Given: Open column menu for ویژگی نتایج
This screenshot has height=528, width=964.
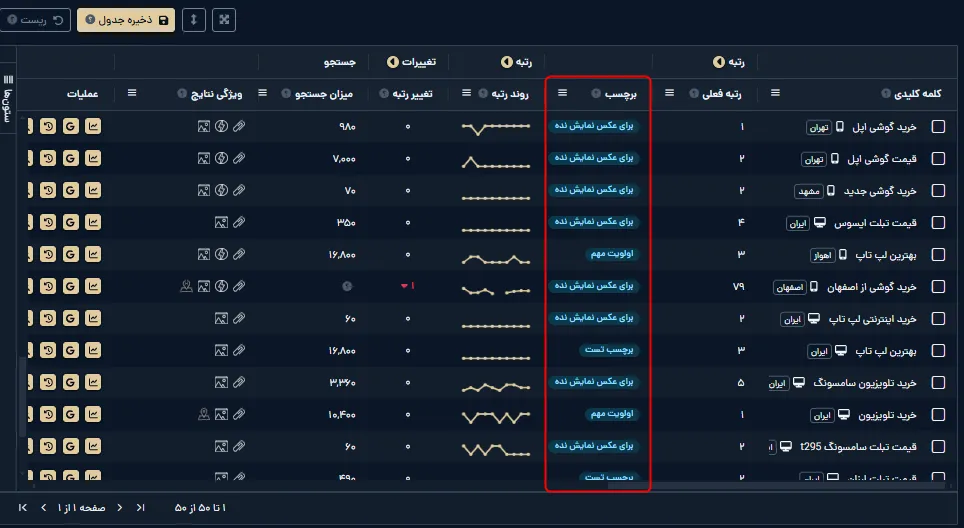Looking at the screenshot, I should click(x=132, y=93).
